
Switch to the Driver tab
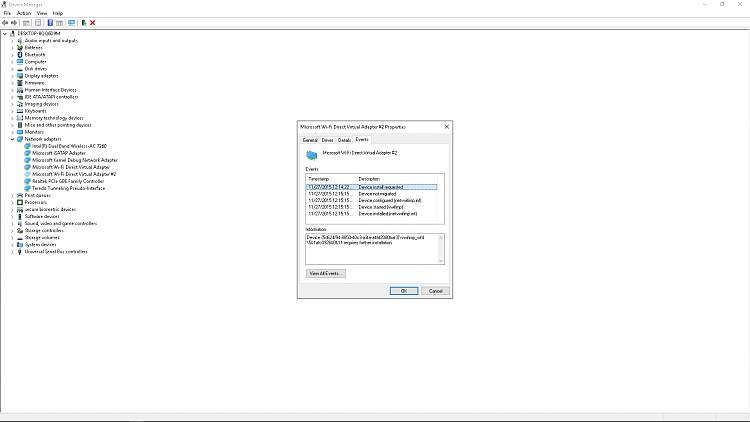click(328, 140)
